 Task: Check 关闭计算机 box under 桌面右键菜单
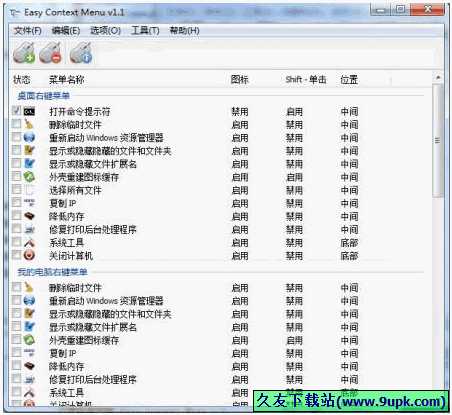[16, 255]
